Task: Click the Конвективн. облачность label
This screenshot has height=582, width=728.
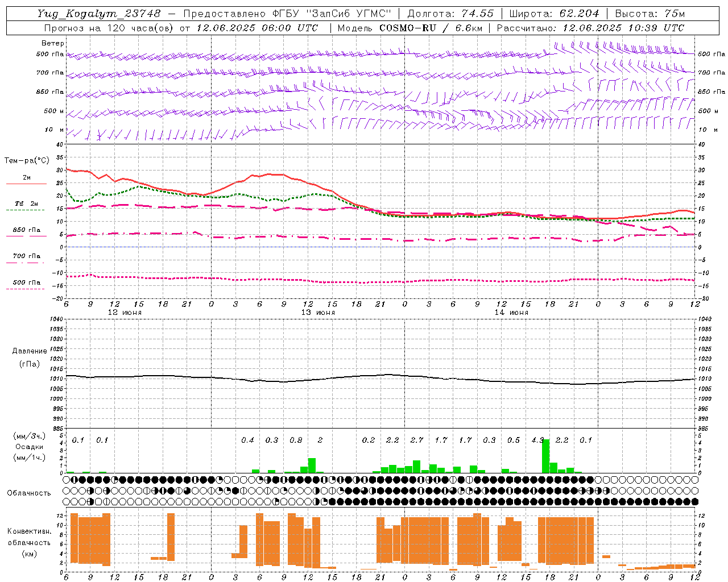Action: [29, 537]
